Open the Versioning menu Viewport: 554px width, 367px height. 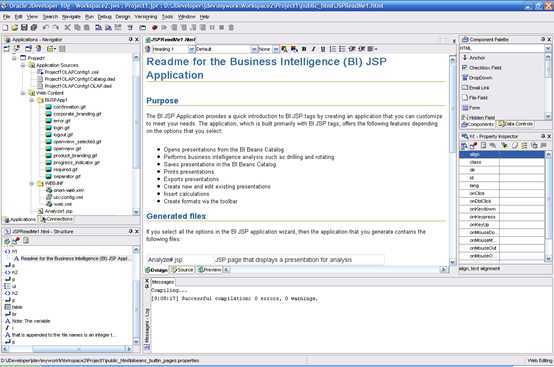coord(146,17)
